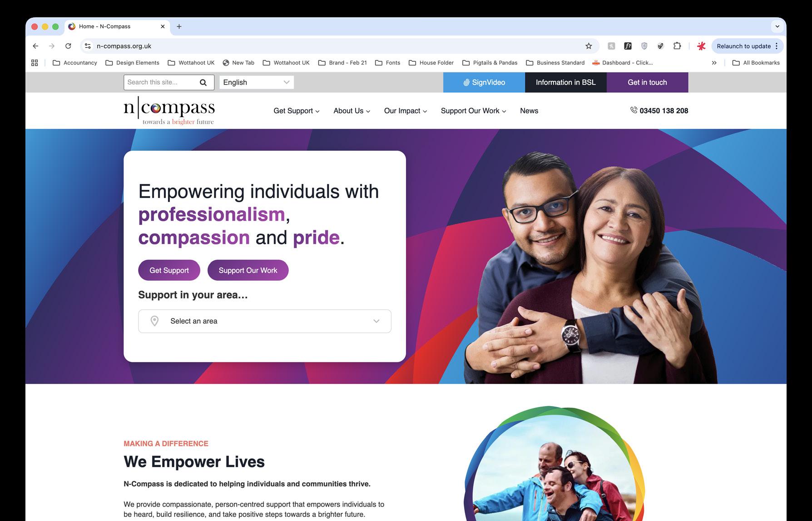This screenshot has height=521, width=812.
Task: Go back to previous page
Action: [x=35, y=46]
